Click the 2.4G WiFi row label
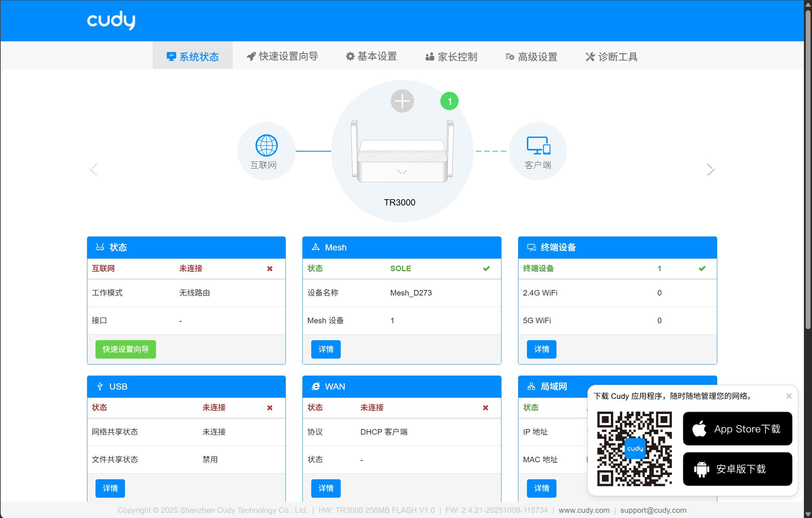The image size is (812, 518). (x=540, y=293)
